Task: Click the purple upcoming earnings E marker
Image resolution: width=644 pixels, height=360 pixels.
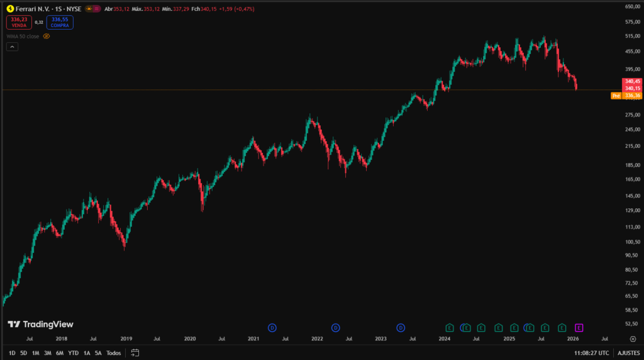Action: (x=579, y=328)
